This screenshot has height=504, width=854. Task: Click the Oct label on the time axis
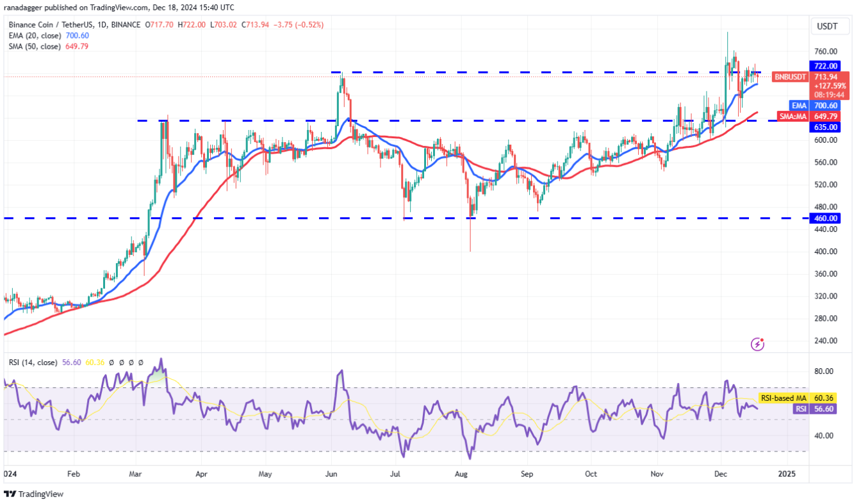[591, 475]
